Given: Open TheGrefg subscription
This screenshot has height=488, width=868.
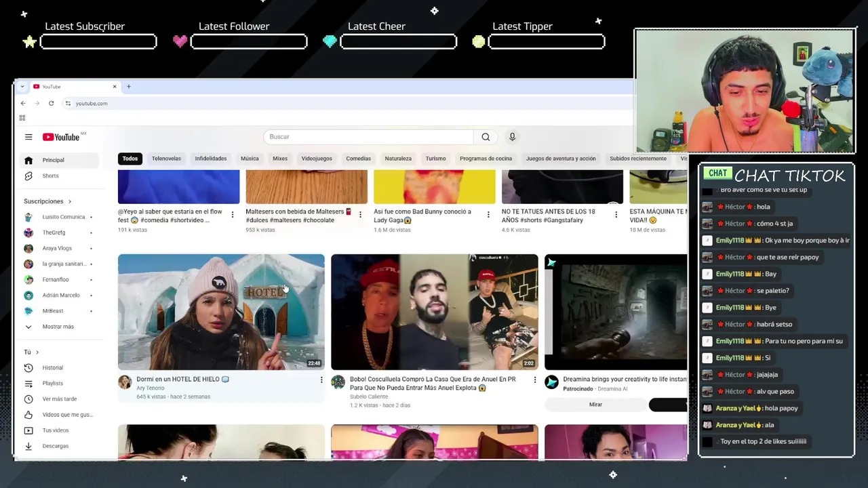Looking at the screenshot, I should [x=60, y=232].
